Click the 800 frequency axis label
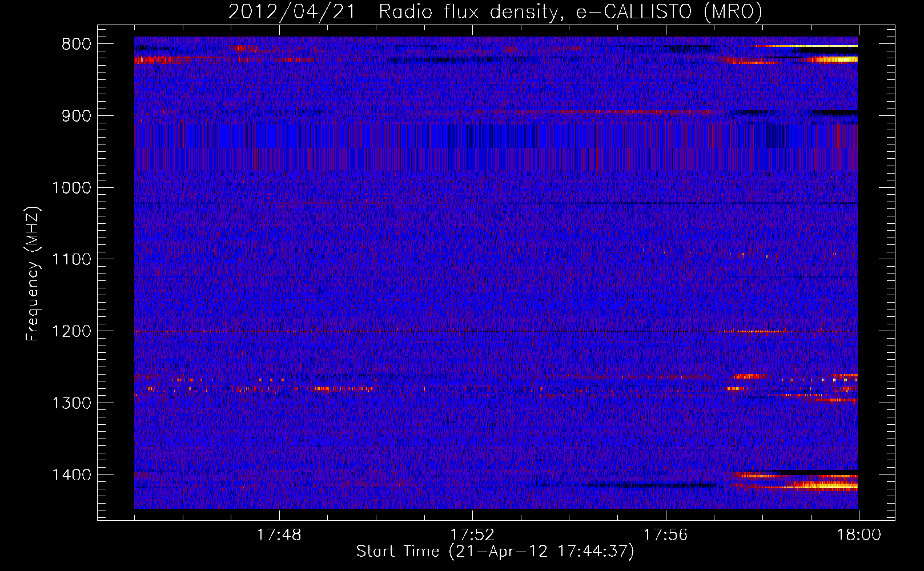Viewport: 924px width, 571px height. click(x=76, y=45)
